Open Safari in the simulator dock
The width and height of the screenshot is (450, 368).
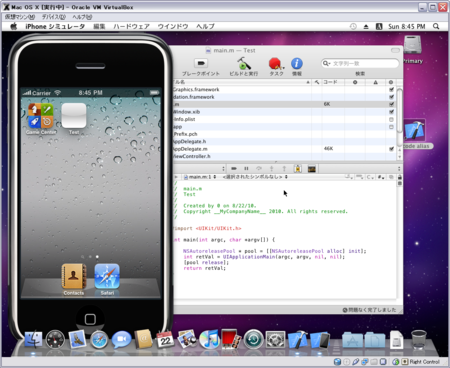click(x=107, y=276)
